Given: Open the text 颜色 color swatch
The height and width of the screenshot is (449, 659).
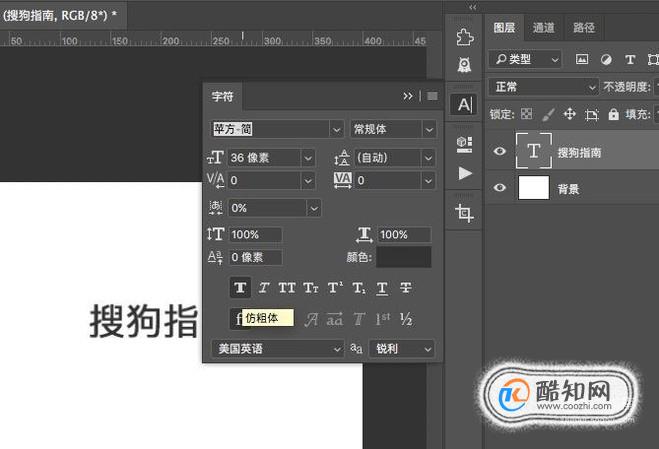Looking at the screenshot, I should [403, 257].
